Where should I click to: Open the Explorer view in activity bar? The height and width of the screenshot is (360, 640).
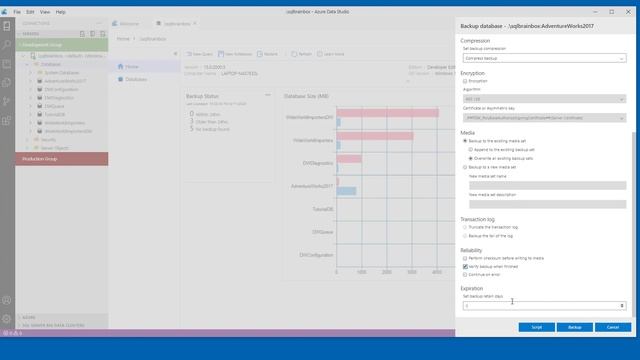pos(7,83)
